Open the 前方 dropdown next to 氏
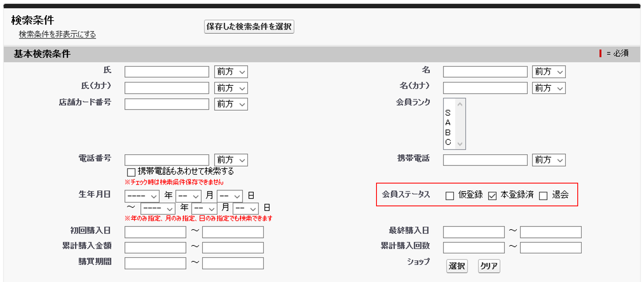Image resolution: width=644 pixels, height=282 pixels. 231,72
